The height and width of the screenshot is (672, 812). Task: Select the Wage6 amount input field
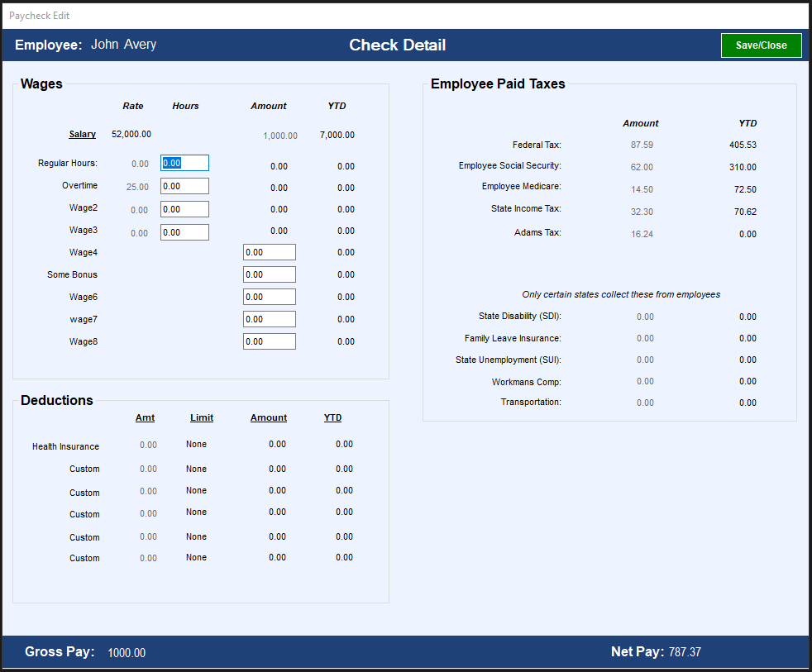pos(270,296)
